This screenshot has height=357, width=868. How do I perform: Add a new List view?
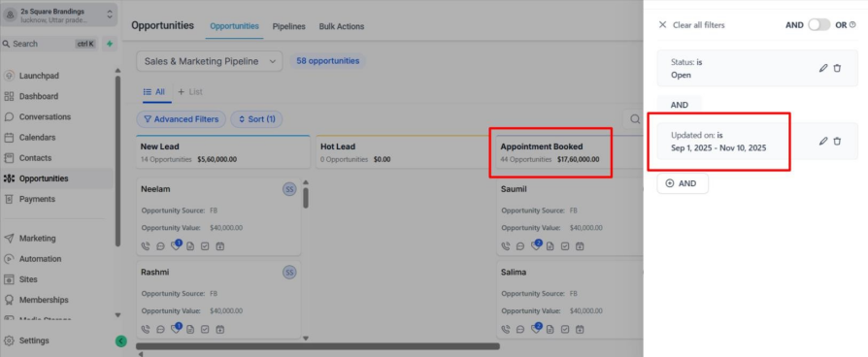(x=190, y=92)
